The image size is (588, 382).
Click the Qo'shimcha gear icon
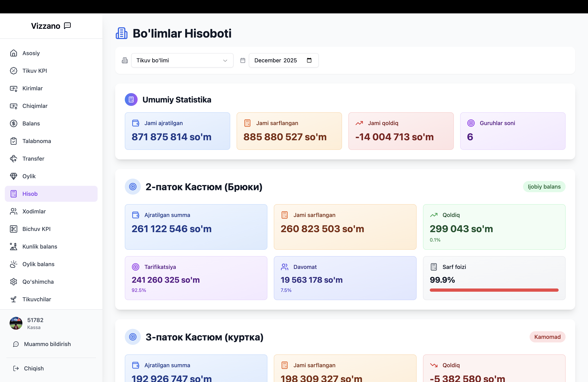[14, 282]
